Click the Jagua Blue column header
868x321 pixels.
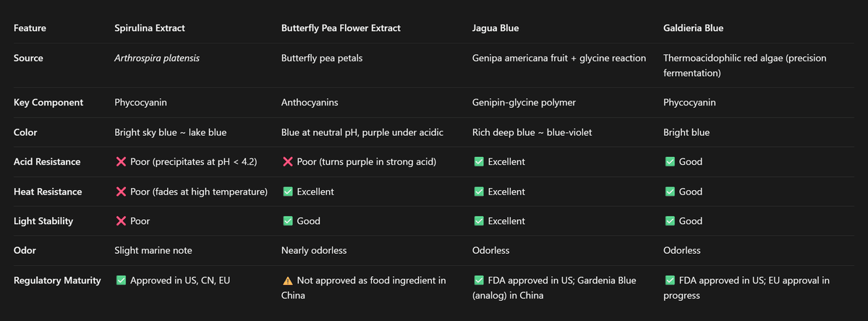[x=495, y=28]
